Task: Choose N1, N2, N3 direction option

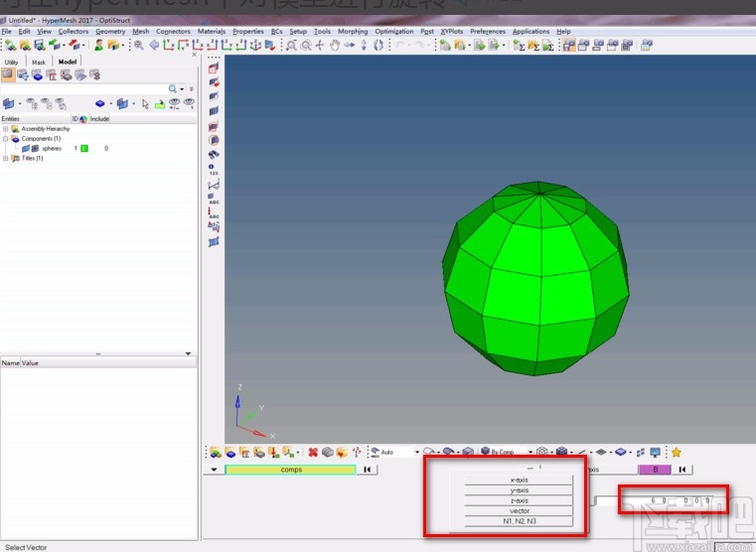Action: tap(519, 521)
